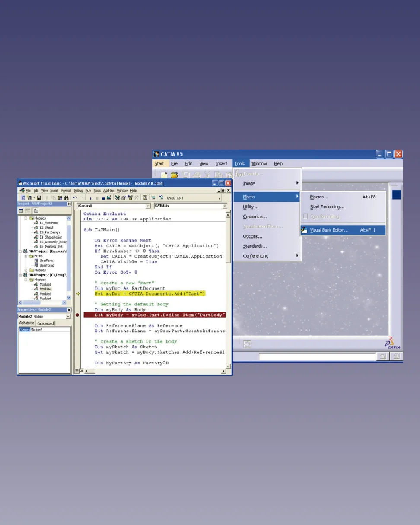Select Macro in the Tools menu
The width and height of the screenshot is (420, 525).
click(267, 197)
